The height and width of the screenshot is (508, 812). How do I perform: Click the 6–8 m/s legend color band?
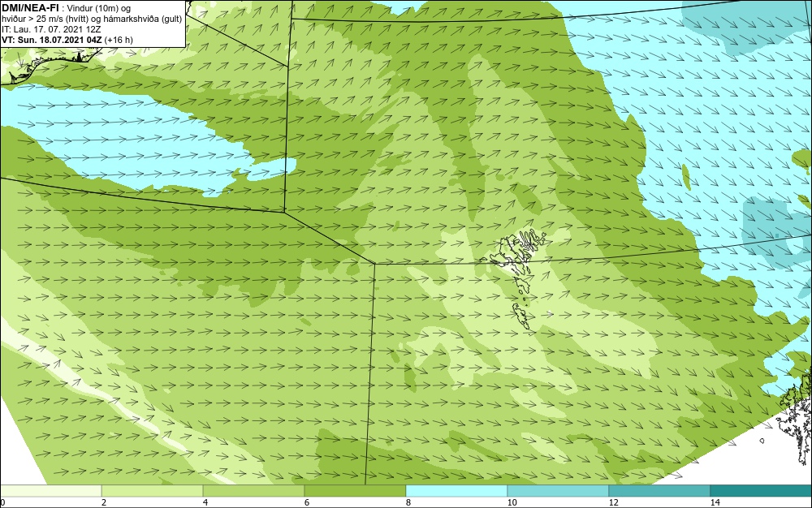355,491
